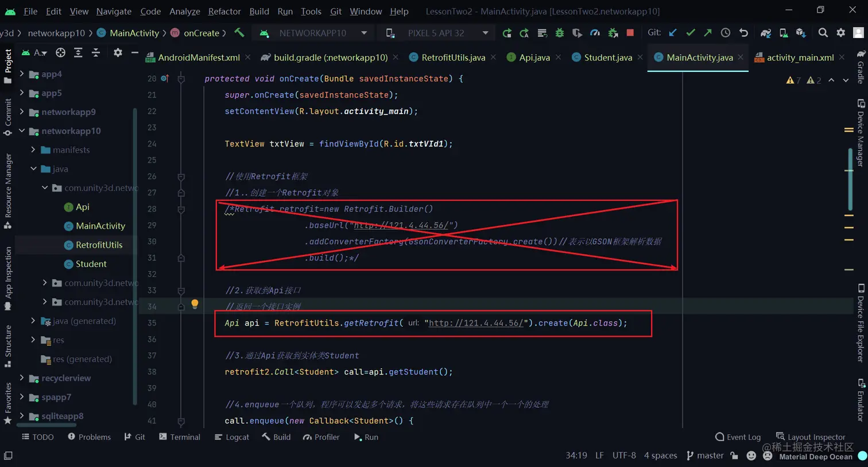Sync project with Gradle files icon

766,33
